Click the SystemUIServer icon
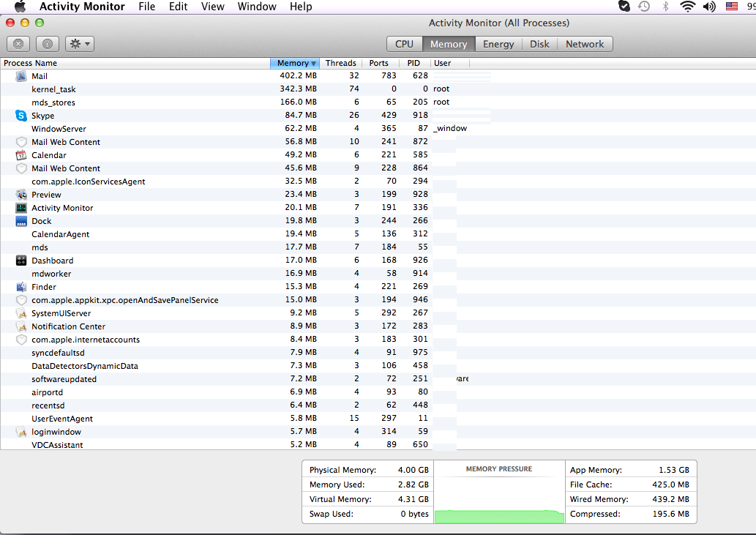The height and width of the screenshot is (535, 756). [21, 313]
